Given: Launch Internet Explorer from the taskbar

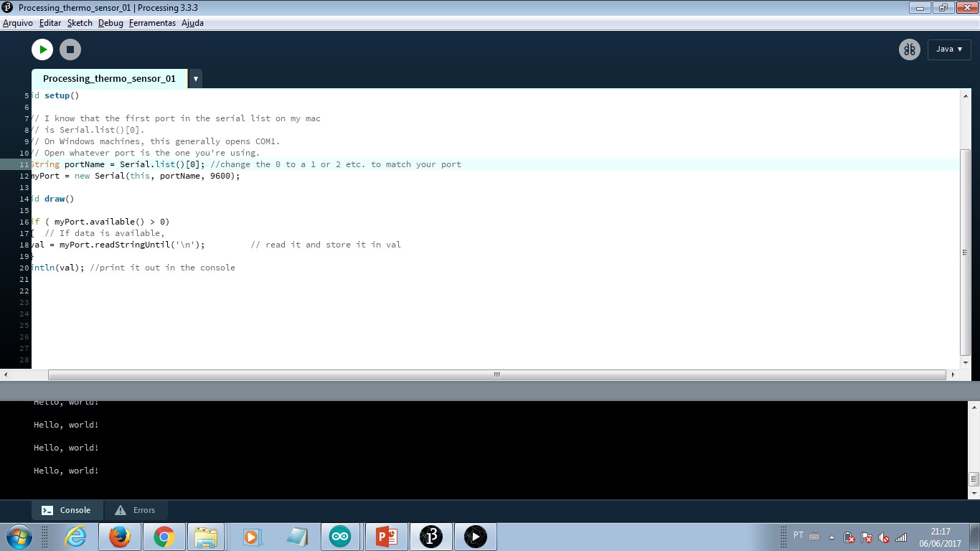Looking at the screenshot, I should (x=75, y=537).
